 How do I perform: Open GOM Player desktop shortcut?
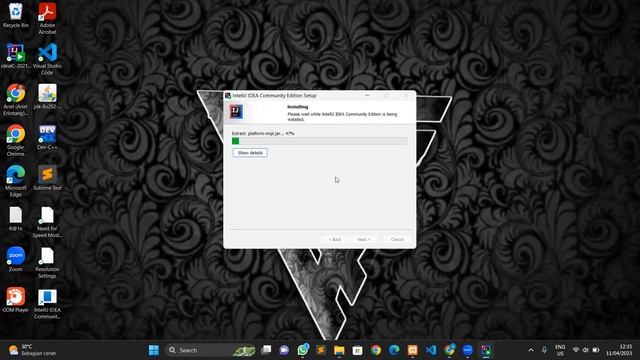coord(16,300)
